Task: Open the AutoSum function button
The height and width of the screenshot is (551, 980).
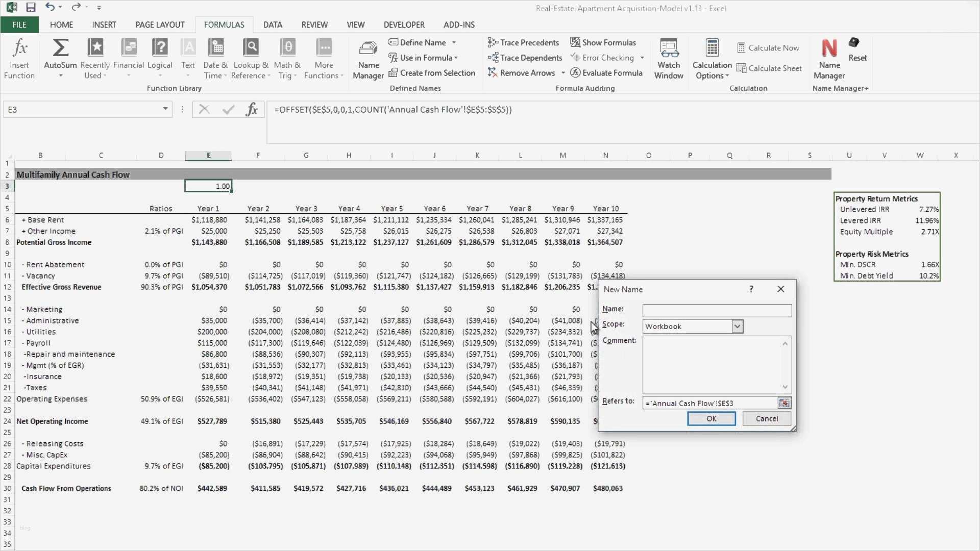Action: point(60,54)
